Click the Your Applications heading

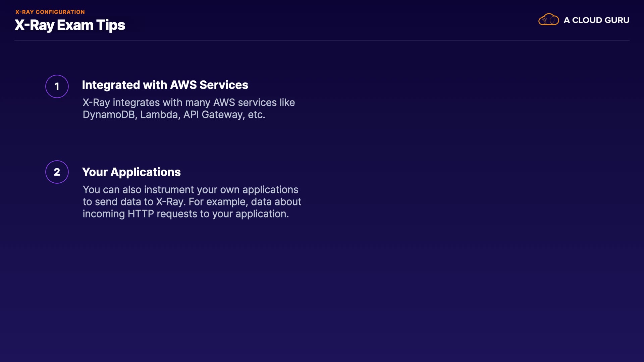(x=131, y=172)
